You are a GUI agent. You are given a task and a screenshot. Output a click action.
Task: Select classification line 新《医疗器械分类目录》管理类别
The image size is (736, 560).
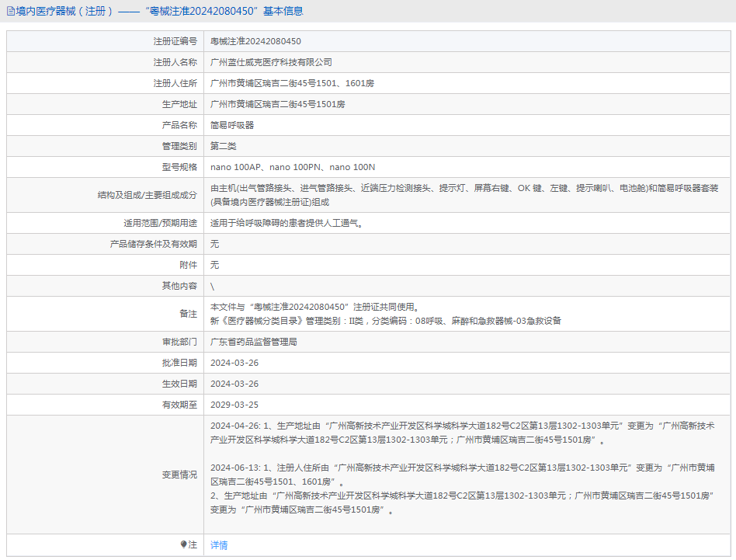tap(386, 321)
